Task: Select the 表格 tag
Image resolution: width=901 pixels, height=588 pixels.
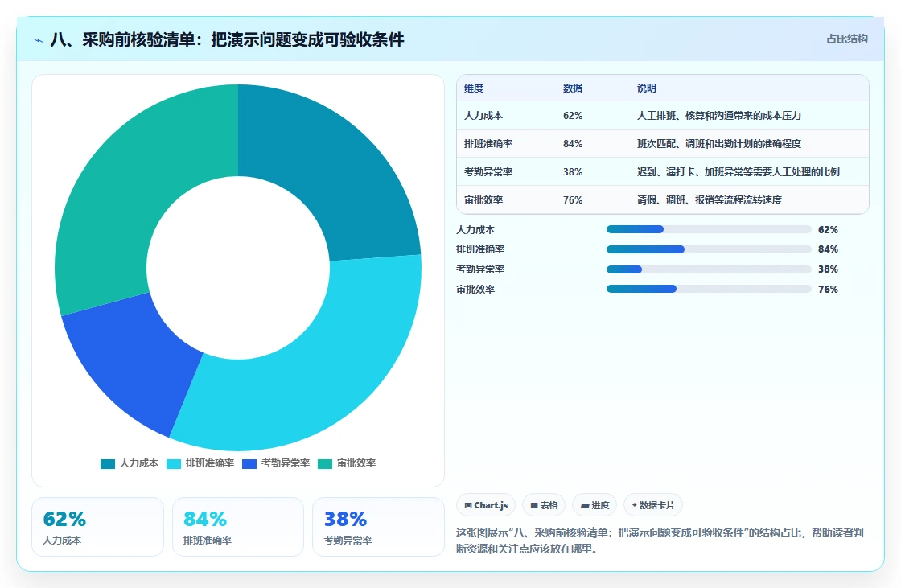Action: 544,505
